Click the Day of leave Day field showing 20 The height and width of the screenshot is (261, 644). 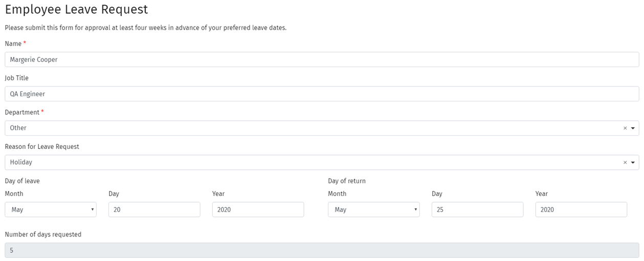(154, 209)
